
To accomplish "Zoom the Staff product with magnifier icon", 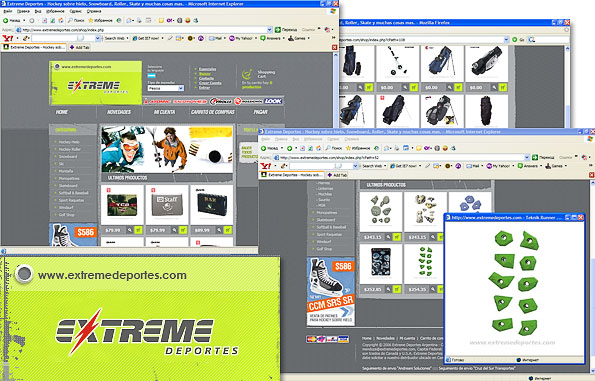I will [175, 230].
